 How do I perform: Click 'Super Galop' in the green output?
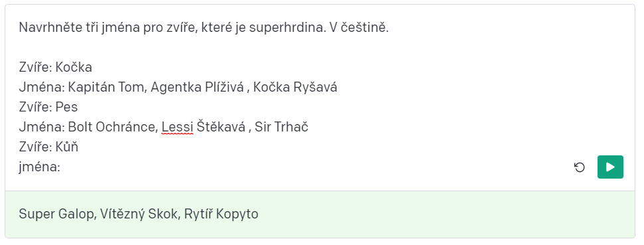(56, 214)
